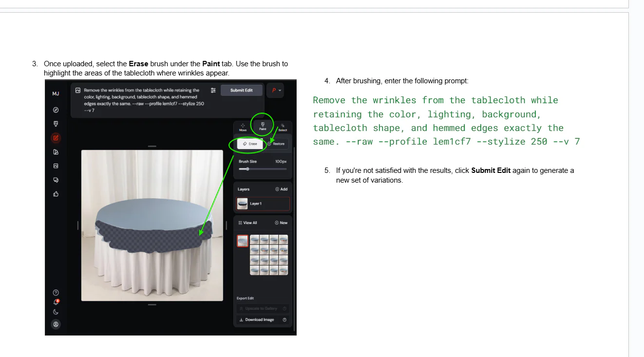Adjust the Brush Size slider

263,169
